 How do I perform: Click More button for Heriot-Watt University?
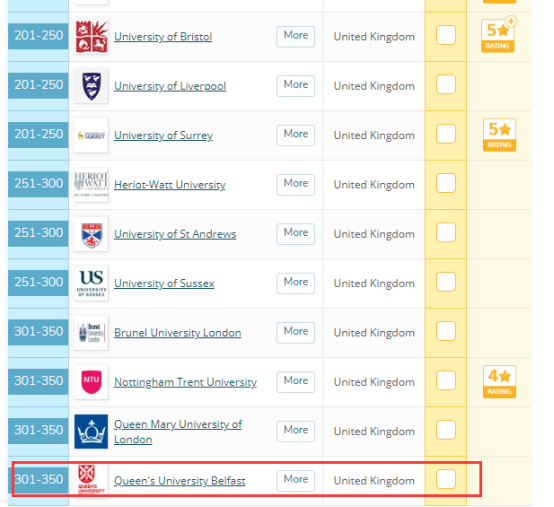296,184
